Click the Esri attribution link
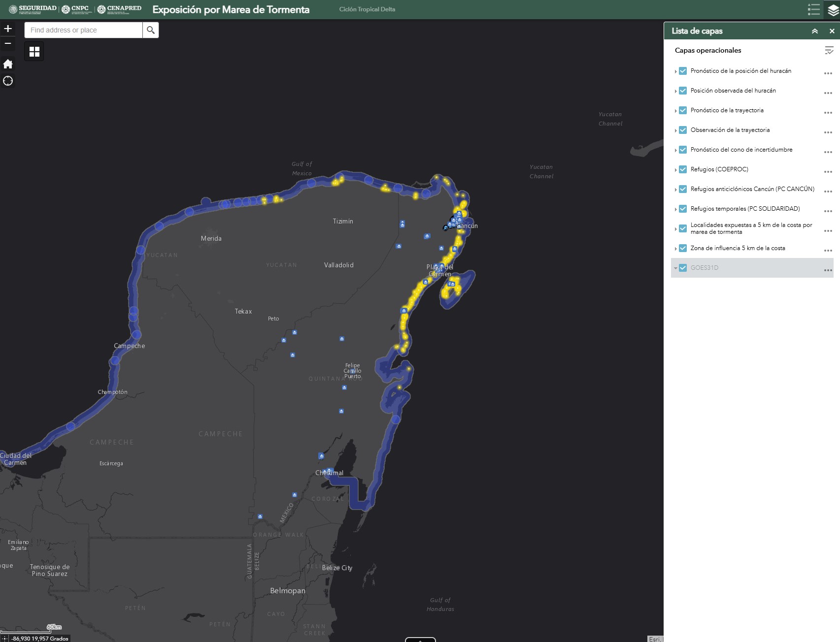 655,639
